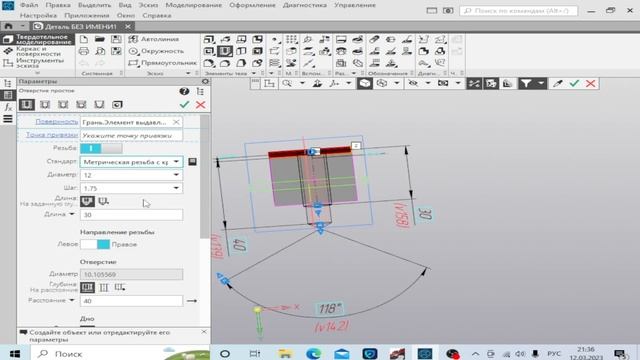The height and width of the screenshot is (360, 640).
Task: Open the thread standard catalog icon next to Standard
Action: [192, 162]
